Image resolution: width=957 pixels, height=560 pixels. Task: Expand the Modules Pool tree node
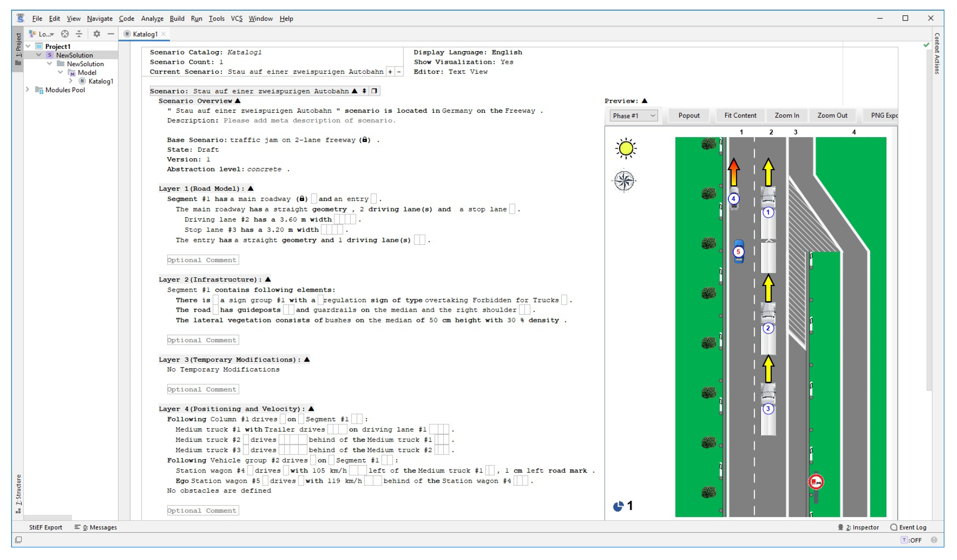tap(27, 90)
